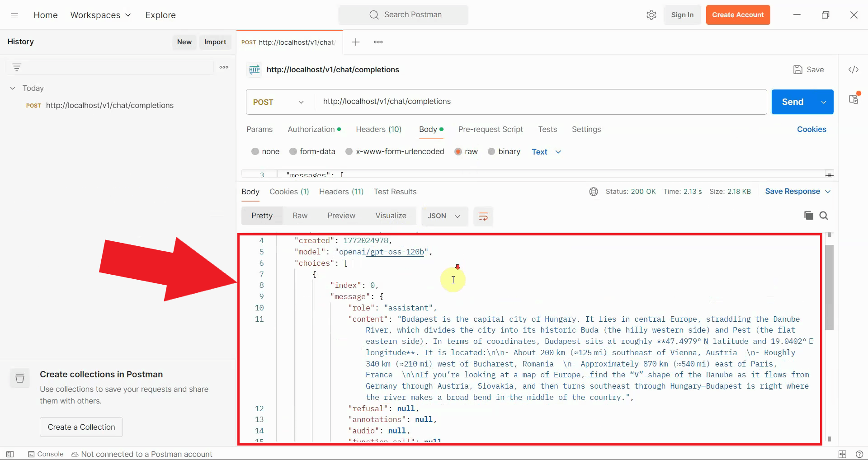
Task: Expand the JSON format dropdown
Action: [x=443, y=216]
